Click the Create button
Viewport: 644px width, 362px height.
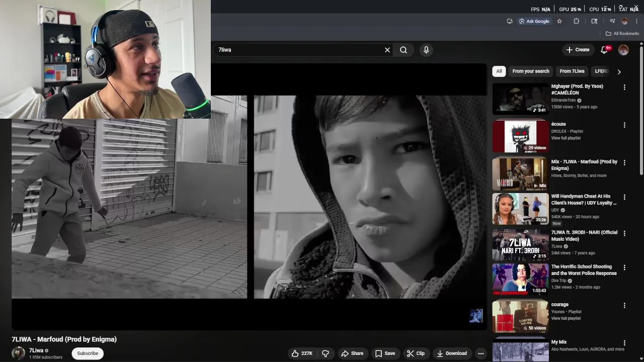[578, 50]
